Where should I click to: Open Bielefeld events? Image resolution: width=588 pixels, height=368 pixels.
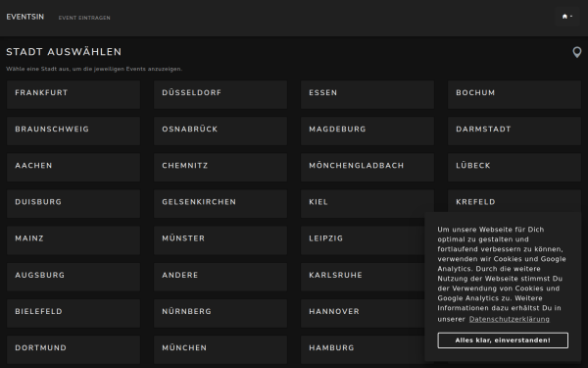pos(73,314)
